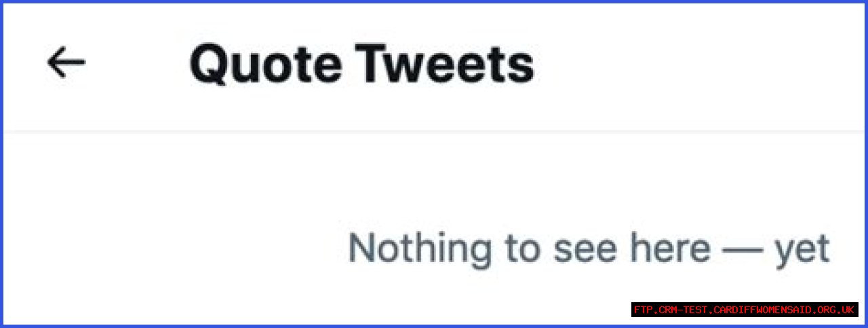Click "FTP" at start of watermark text
Viewport: 868px width, 328px height.
coord(642,310)
